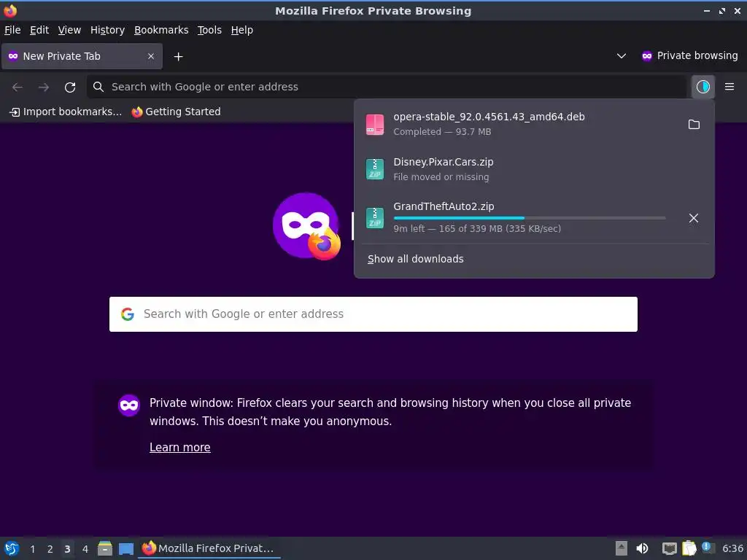The image size is (747, 560).
Task: Open the file manager from the taskbar
Action: 105,548
